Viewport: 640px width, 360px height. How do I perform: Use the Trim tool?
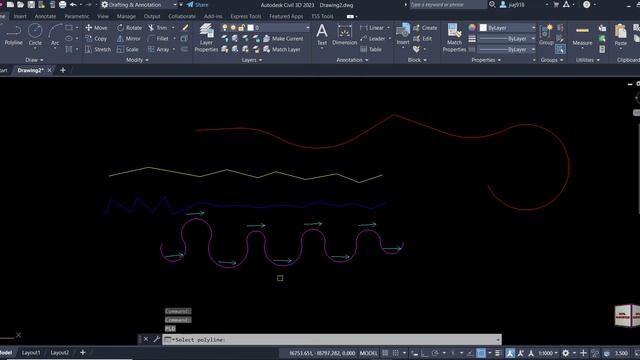158,28
